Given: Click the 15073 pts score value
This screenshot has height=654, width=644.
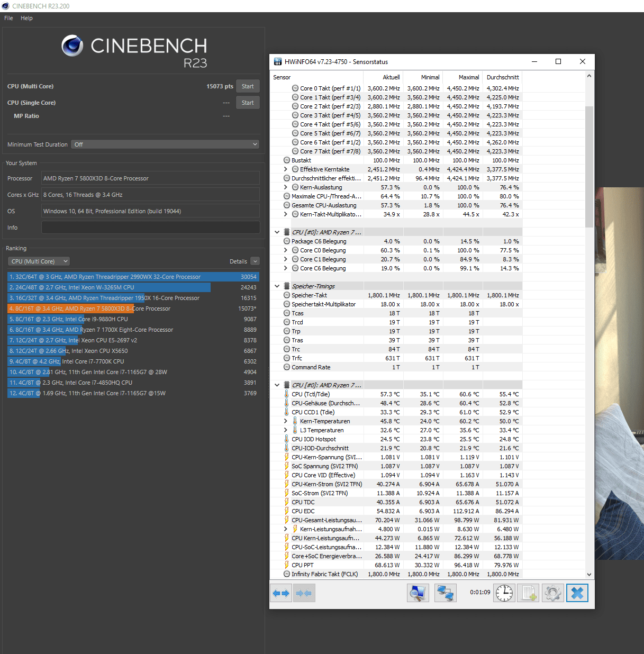Looking at the screenshot, I should [x=220, y=86].
